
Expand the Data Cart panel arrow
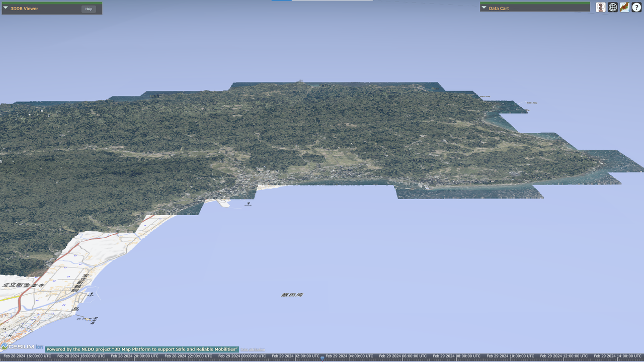(484, 8)
